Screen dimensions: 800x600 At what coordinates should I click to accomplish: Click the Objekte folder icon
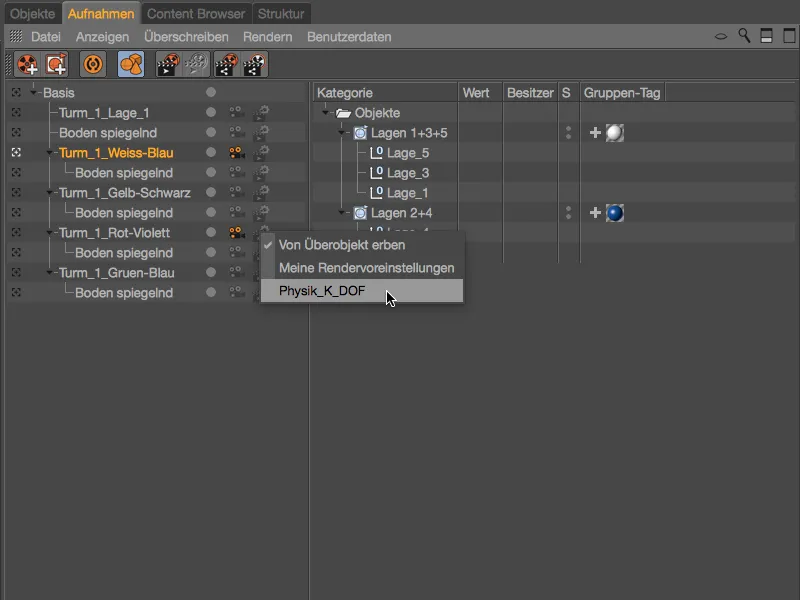[343, 113]
